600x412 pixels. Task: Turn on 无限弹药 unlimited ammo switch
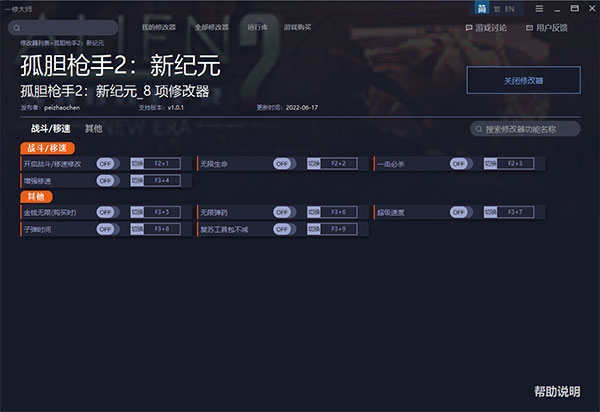[x=283, y=212]
